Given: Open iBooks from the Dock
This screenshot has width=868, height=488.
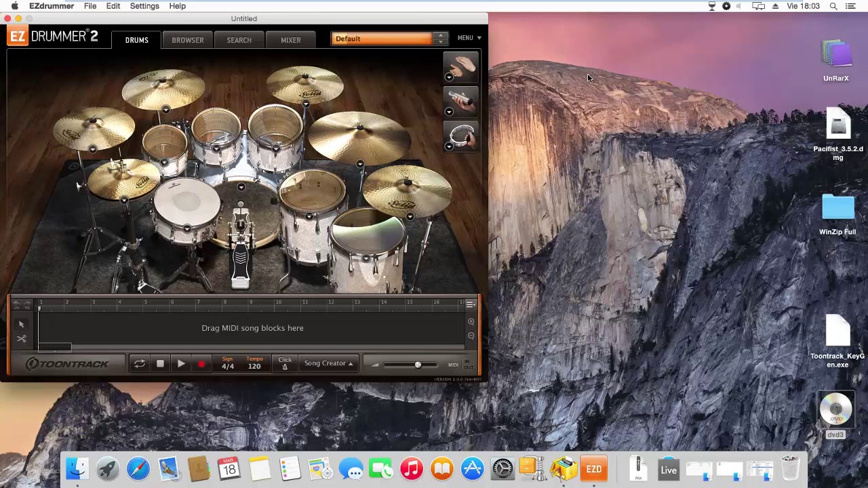Looking at the screenshot, I should 442,468.
